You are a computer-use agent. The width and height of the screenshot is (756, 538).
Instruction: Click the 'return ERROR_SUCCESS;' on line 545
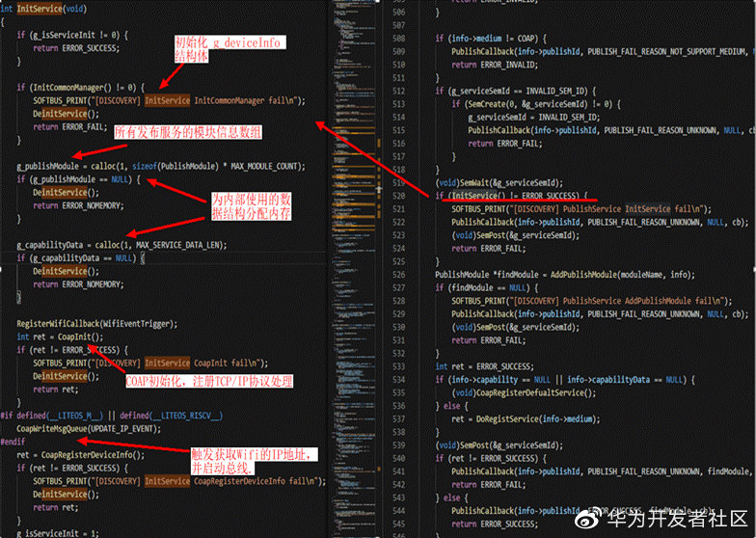495,525
